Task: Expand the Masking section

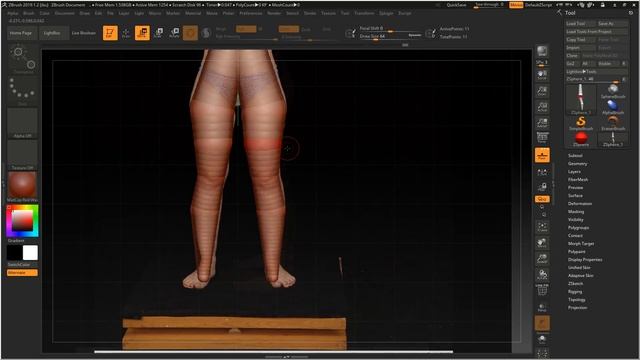Action: (576, 211)
